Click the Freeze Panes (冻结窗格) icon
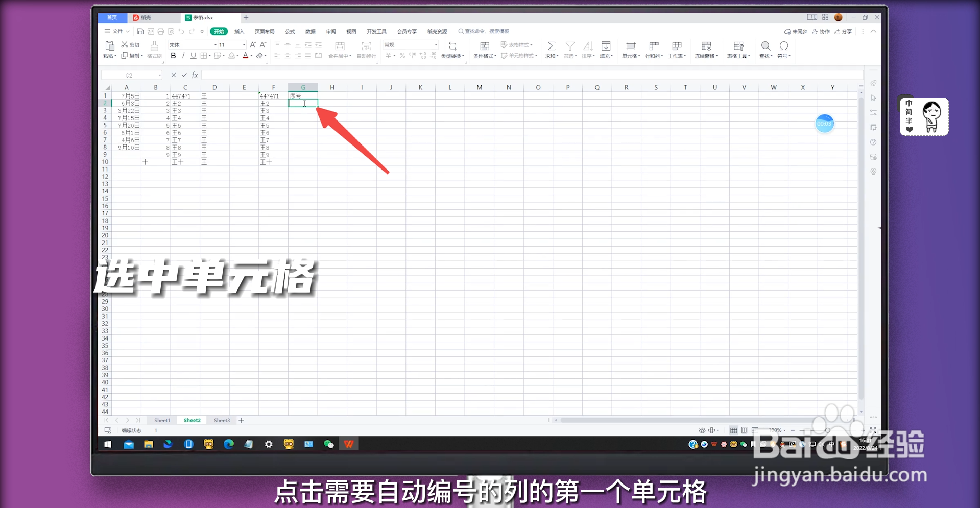Viewport: 980px width, 508px height. [x=706, y=49]
